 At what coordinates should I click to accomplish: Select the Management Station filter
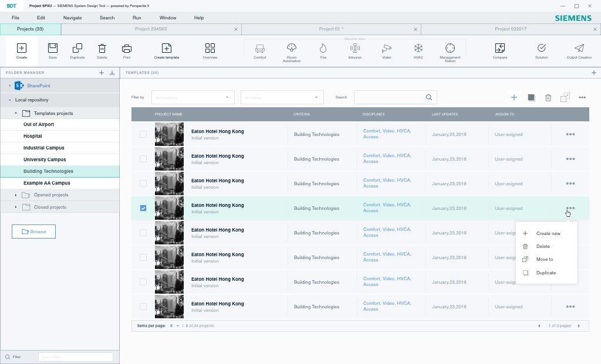pos(450,48)
